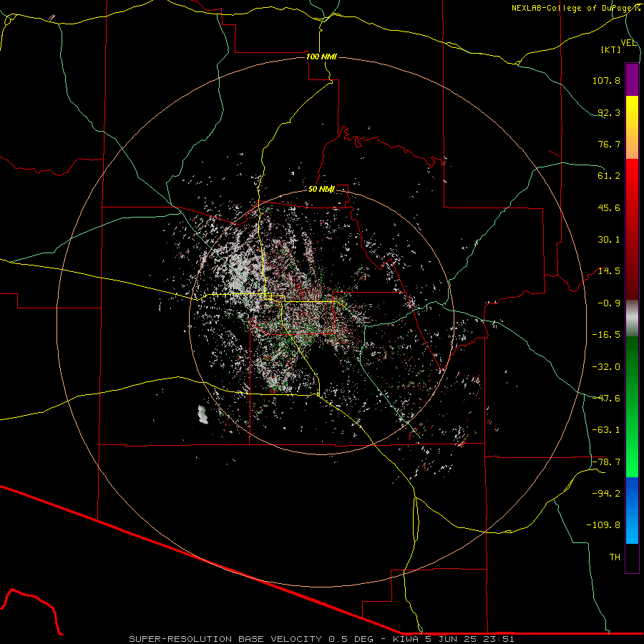Click the -78.7 velocity scale value

pos(606,462)
